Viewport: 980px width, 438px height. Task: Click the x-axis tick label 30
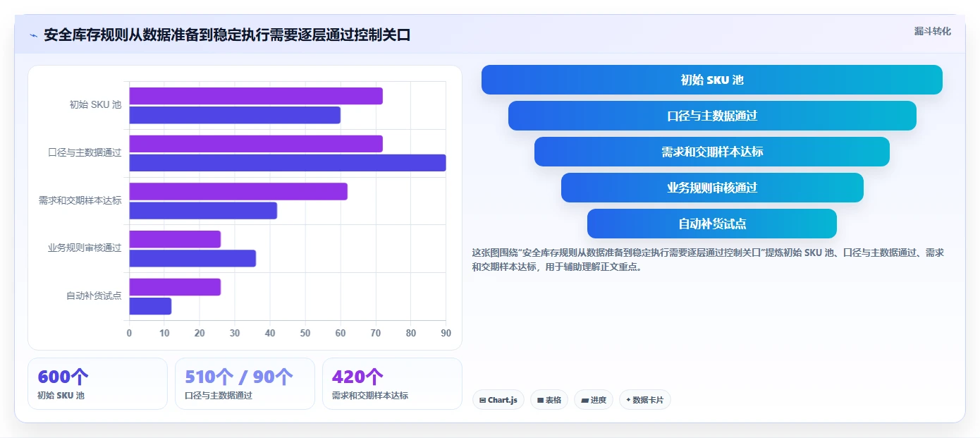click(235, 333)
